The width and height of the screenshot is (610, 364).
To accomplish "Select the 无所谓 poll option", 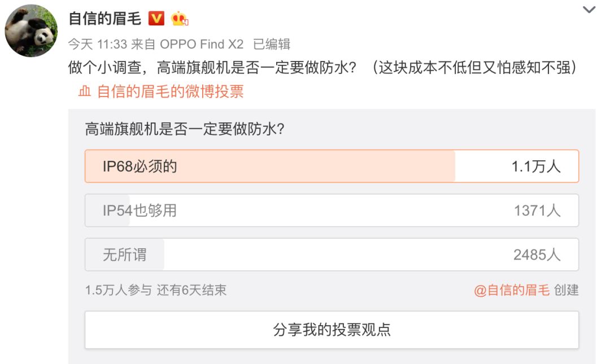I will point(331,255).
